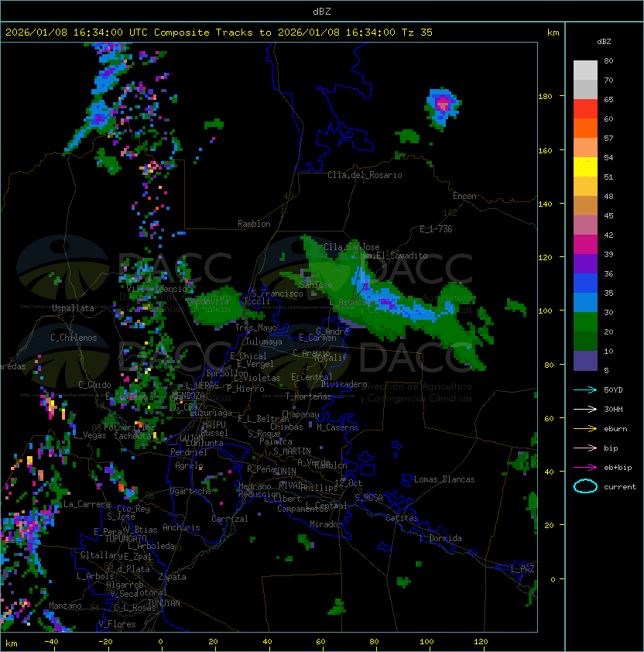Click the white 30HM track arrow
Viewport: 644px width, 652px height.
click(x=585, y=409)
